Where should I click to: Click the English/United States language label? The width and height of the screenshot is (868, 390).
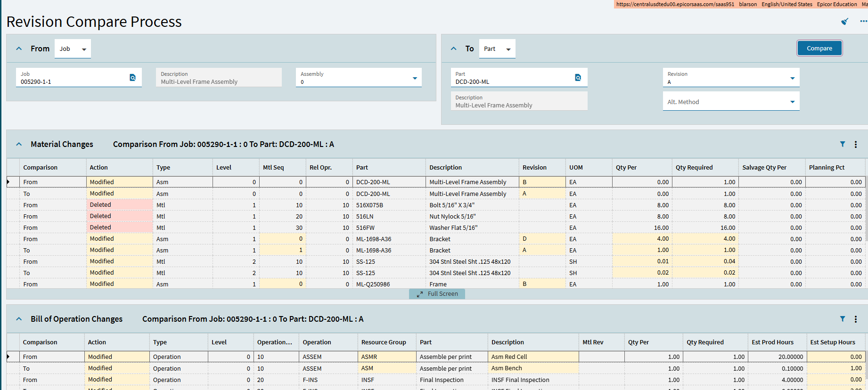787,4
